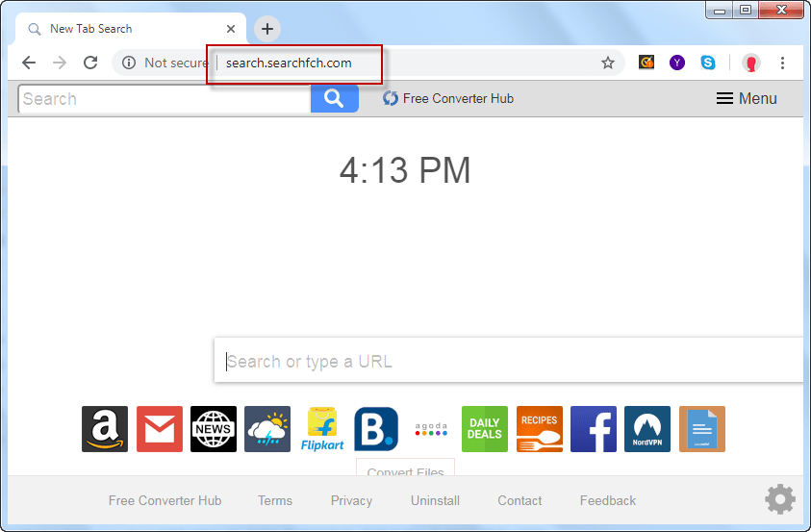Close the New Tab Search tab

[231, 29]
